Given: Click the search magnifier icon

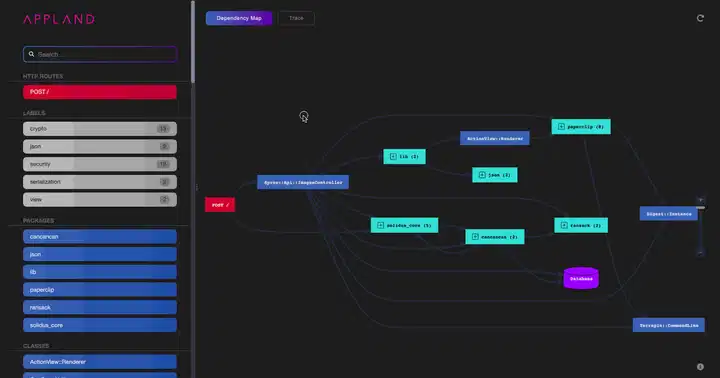Looking at the screenshot, I should (x=31, y=54).
